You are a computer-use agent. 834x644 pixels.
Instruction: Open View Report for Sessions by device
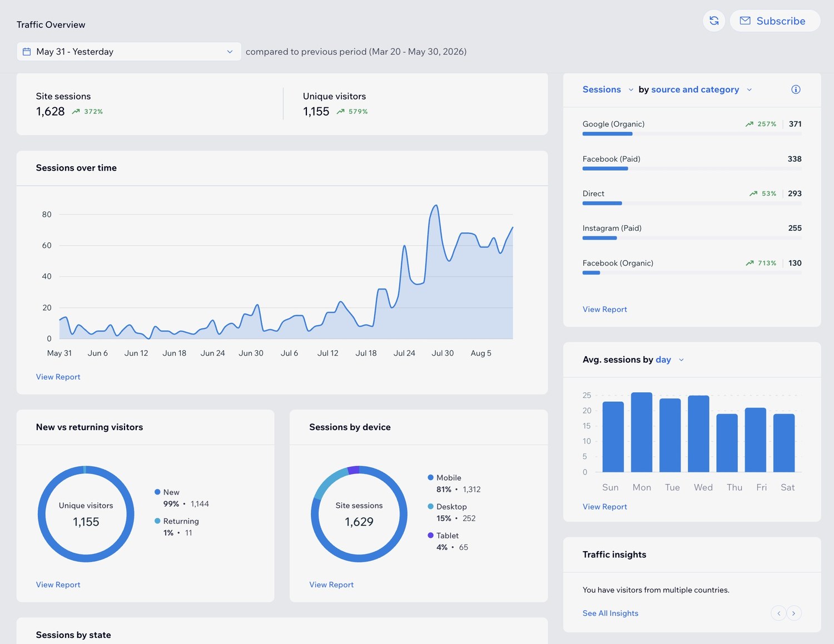point(331,585)
